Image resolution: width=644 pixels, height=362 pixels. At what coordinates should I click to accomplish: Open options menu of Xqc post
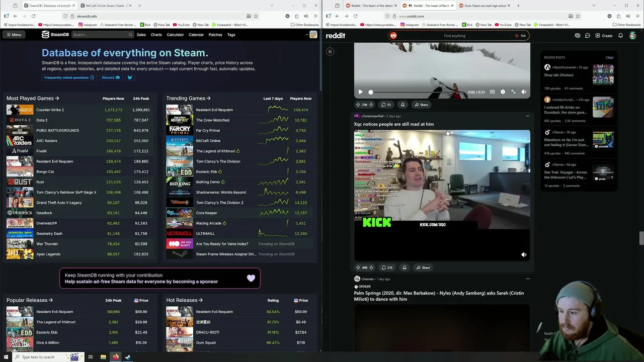(528, 116)
